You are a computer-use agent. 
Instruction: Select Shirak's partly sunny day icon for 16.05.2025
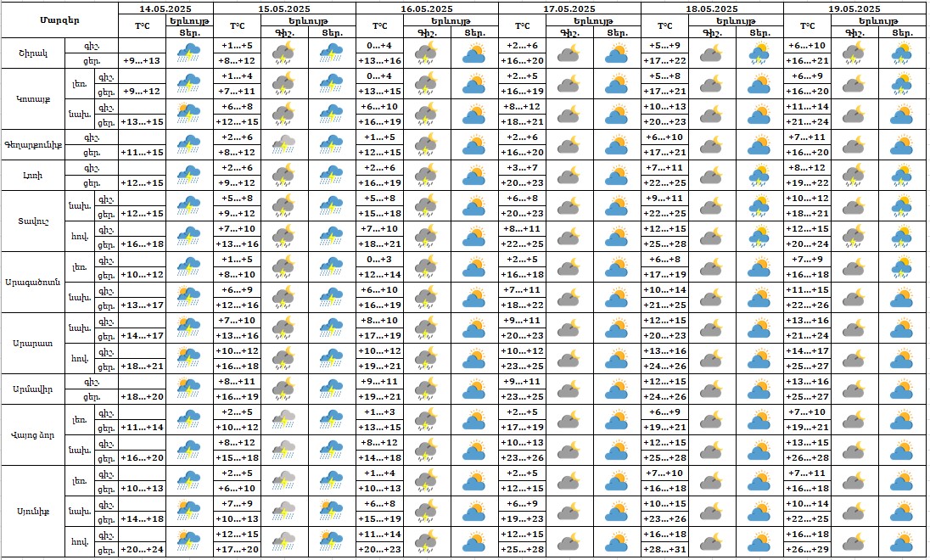pos(474,53)
